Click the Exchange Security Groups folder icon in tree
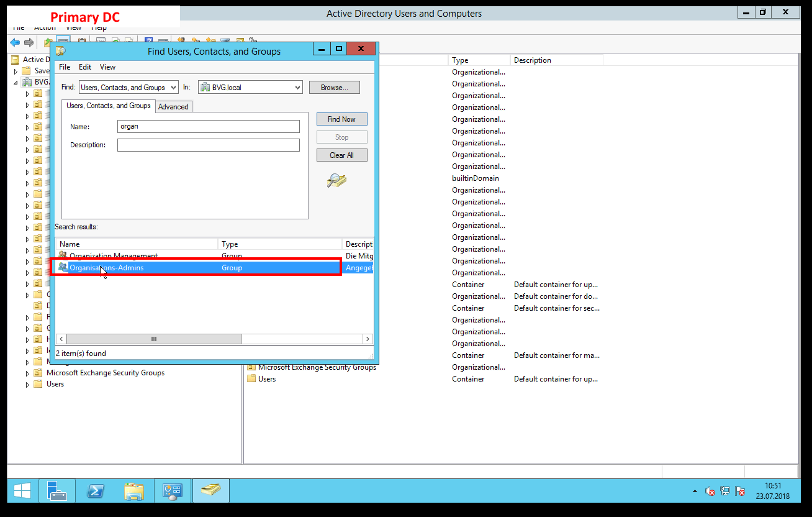This screenshot has height=517, width=812. tap(38, 373)
